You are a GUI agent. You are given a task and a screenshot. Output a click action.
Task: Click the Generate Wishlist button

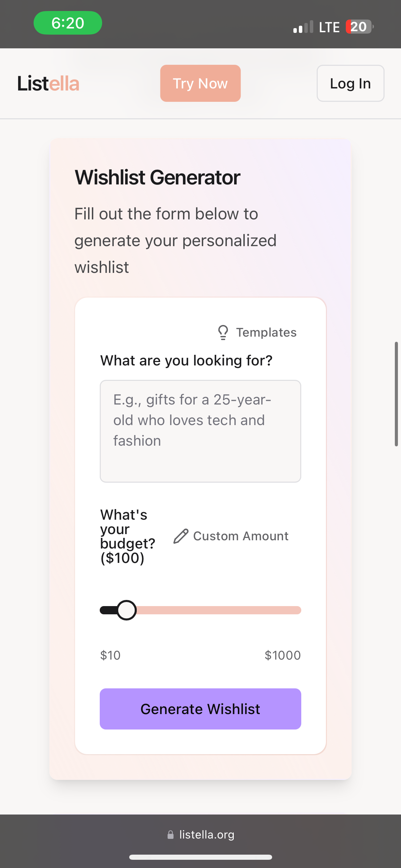click(200, 709)
